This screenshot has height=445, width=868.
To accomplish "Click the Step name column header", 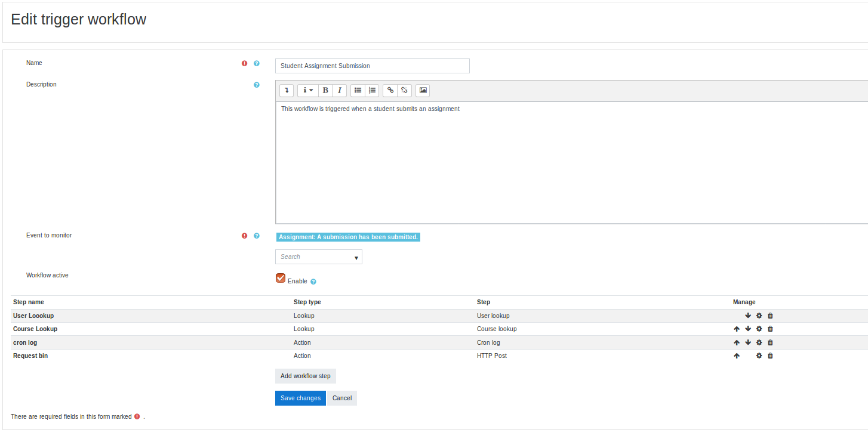I will [x=29, y=302].
